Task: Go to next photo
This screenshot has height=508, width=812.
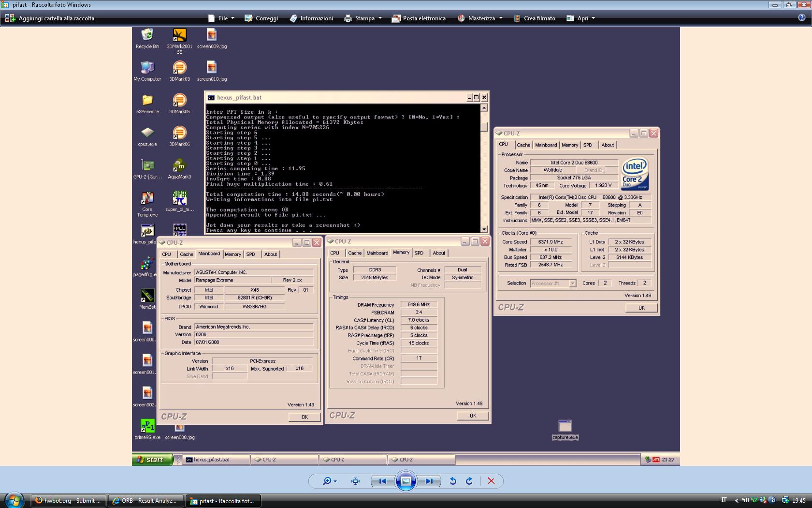Action: pos(429,481)
